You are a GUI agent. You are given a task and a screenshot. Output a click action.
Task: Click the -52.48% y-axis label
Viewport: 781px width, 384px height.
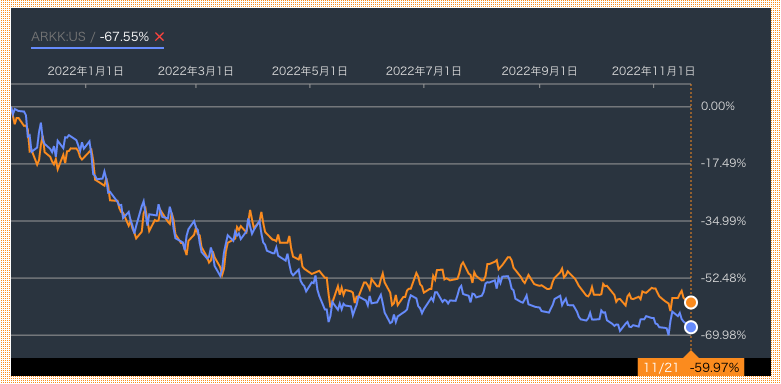[723, 278]
